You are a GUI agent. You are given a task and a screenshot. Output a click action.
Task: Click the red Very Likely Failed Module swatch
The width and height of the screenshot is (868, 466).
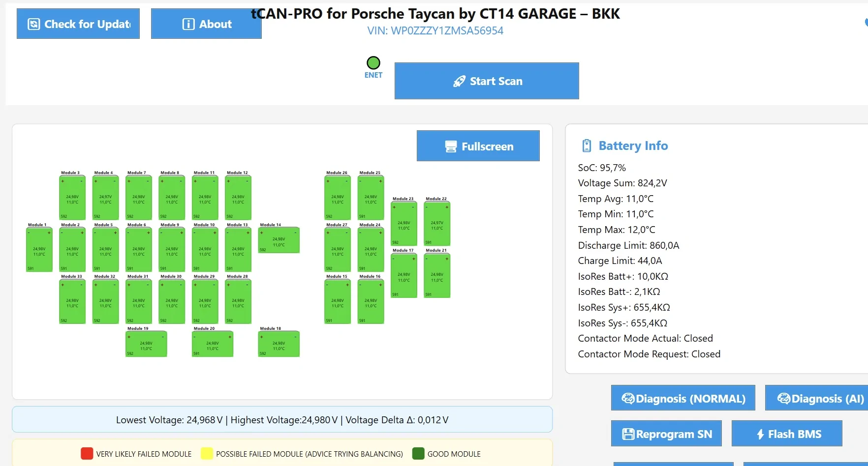(87, 453)
